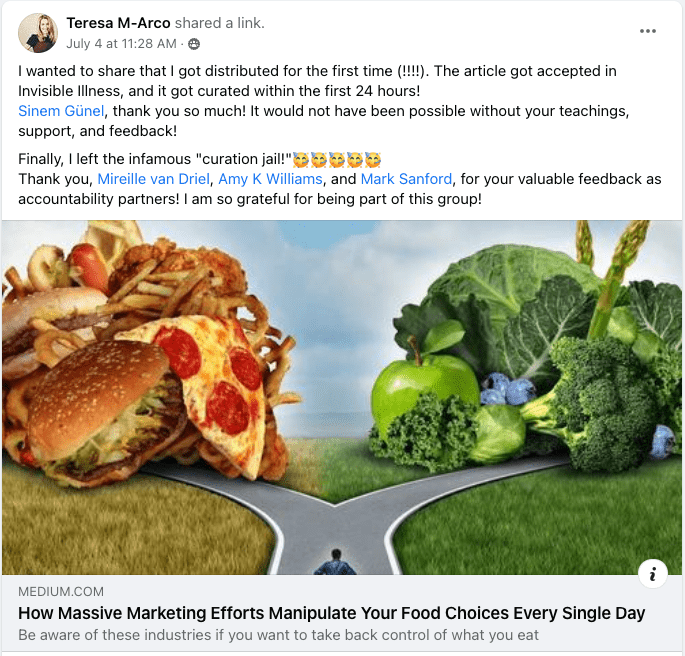
Task: View Mark Sanford's tagged profile
Action: (406, 179)
